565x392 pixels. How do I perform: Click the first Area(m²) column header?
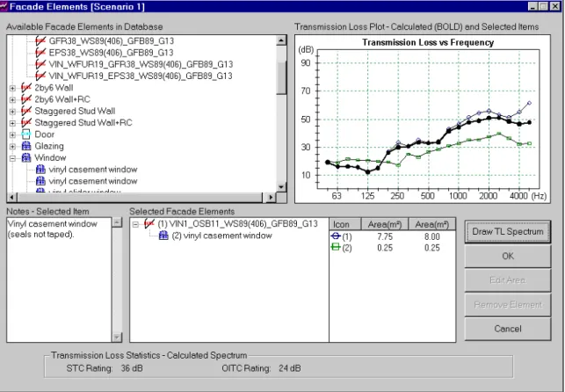click(385, 224)
